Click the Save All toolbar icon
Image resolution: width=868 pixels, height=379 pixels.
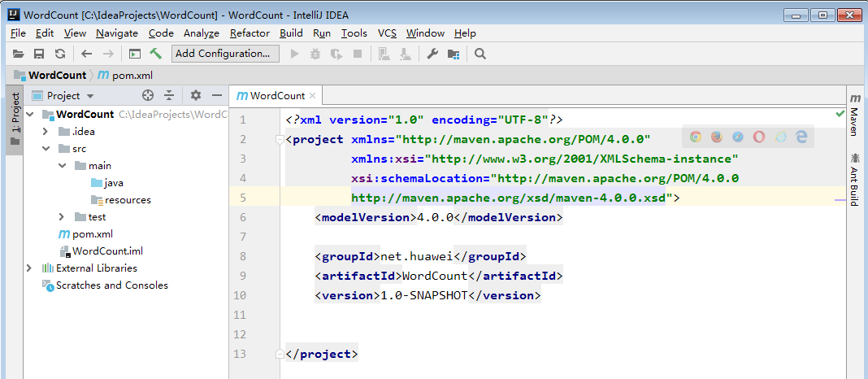tap(39, 54)
